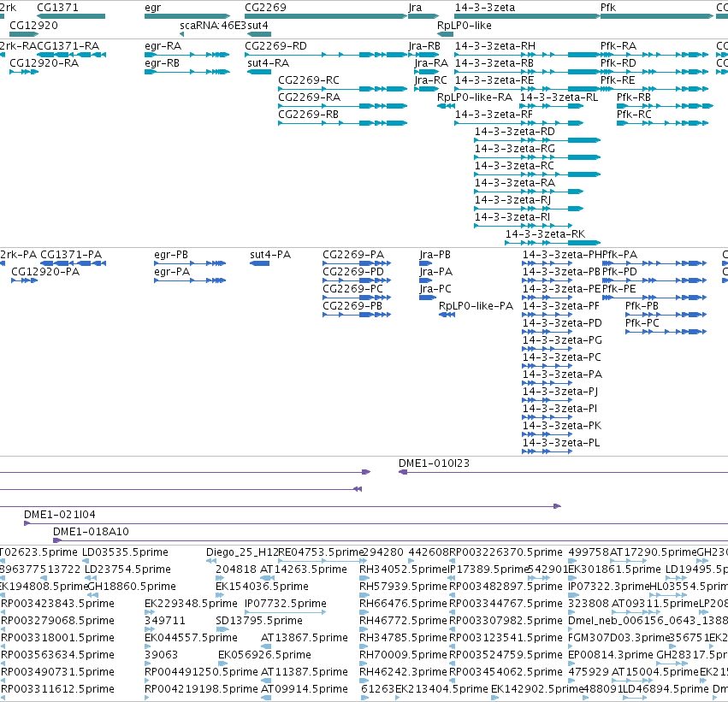The image size is (728, 702).
Task: Select protein 14-3-3zeta-PG
Action: [562, 340]
